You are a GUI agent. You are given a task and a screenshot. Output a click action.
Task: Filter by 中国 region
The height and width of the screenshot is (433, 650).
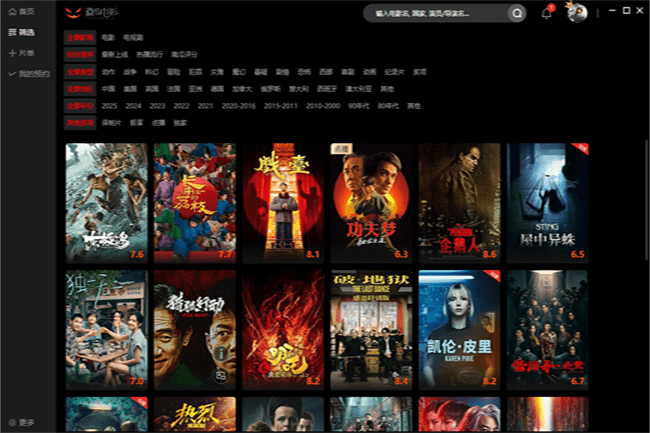tap(108, 89)
